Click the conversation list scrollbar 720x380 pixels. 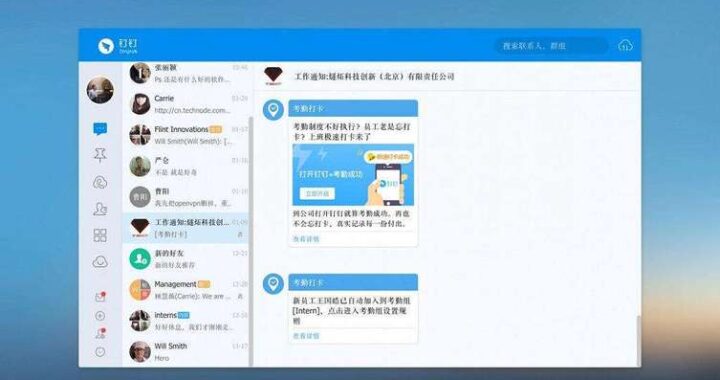(251, 241)
